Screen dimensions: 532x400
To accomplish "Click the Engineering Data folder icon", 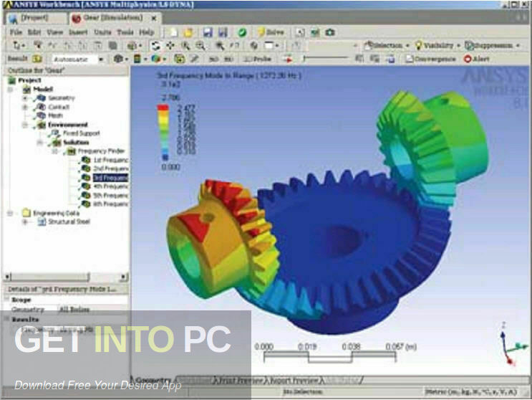I will coord(26,213).
